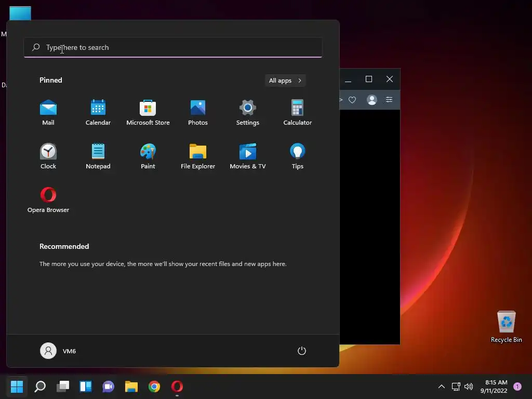Screen dimensions: 532x399
Task: Open the VM6 user account menu
Action: [58, 351]
